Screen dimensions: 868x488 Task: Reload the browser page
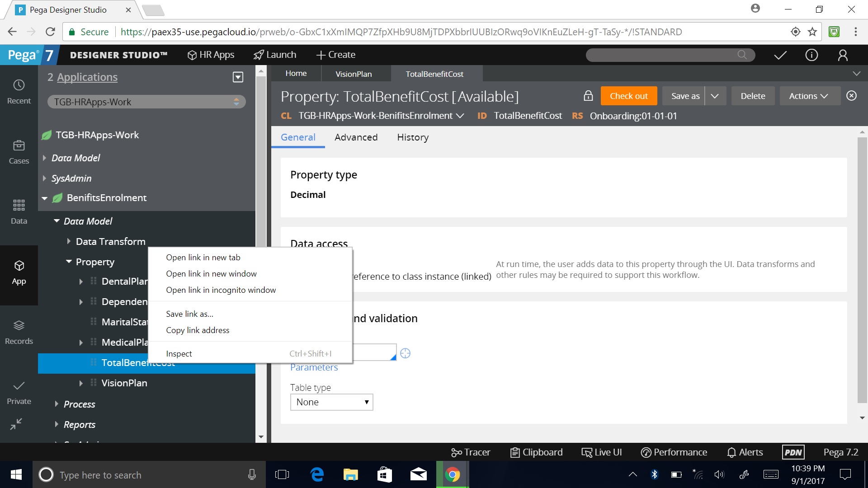50,32
